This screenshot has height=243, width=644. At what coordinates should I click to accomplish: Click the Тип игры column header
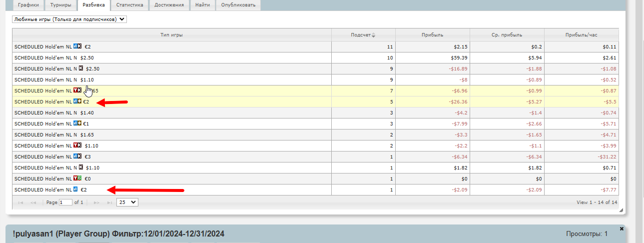point(171,35)
